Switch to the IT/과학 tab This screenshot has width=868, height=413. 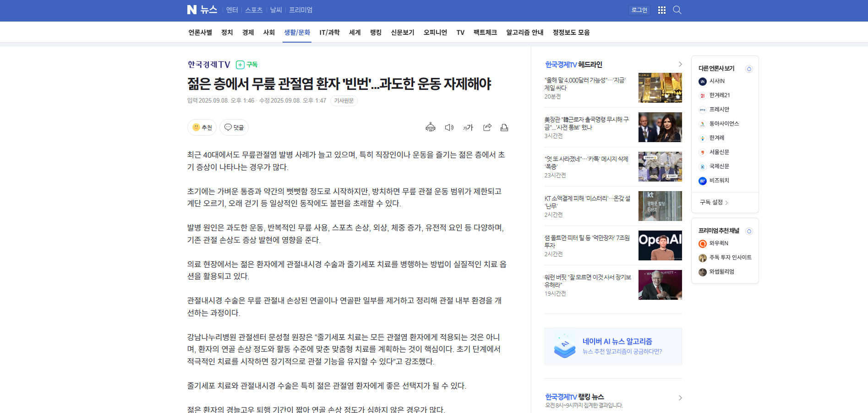click(329, 33)
